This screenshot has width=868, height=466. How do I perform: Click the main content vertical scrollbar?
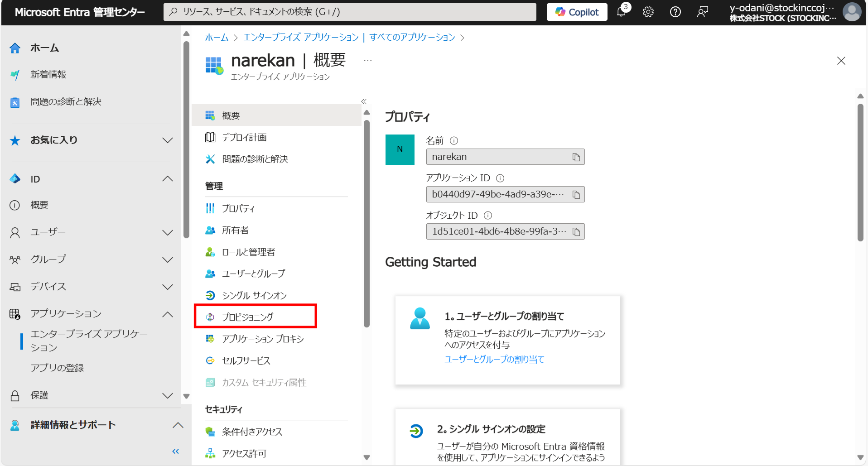pyautogui.click(x=860, y=173)
